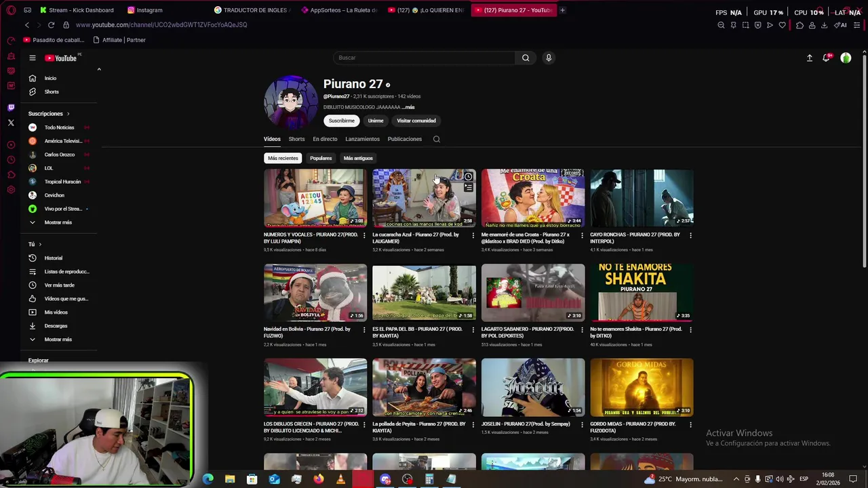Switch to Publicaciones tab
This screenshot has height=488, width=868.
[405, 139]
